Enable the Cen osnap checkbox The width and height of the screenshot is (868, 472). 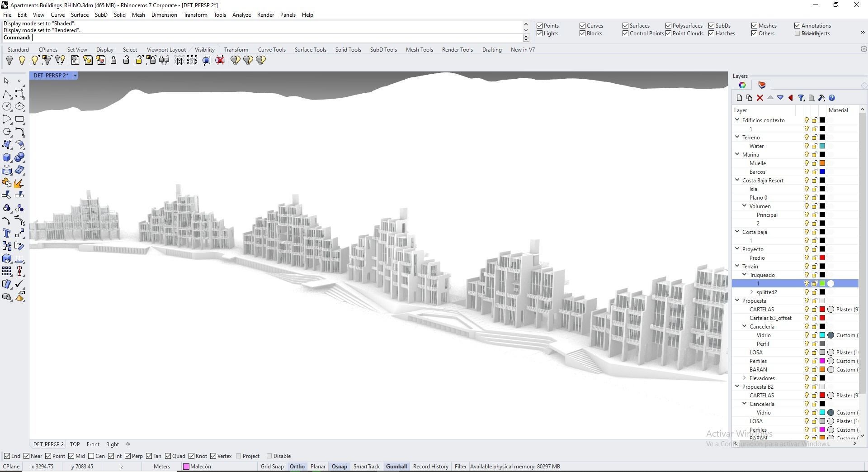[x=91, y=456]
